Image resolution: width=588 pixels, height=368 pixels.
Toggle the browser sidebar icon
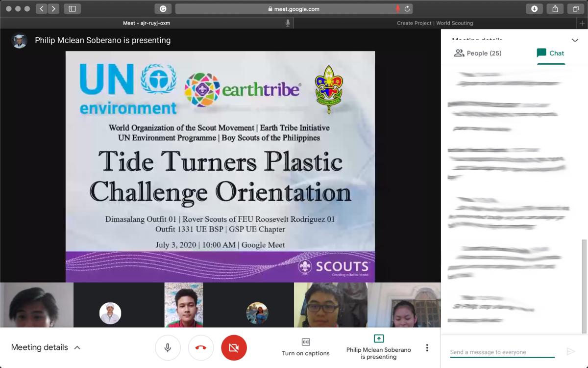pos(72,8)
